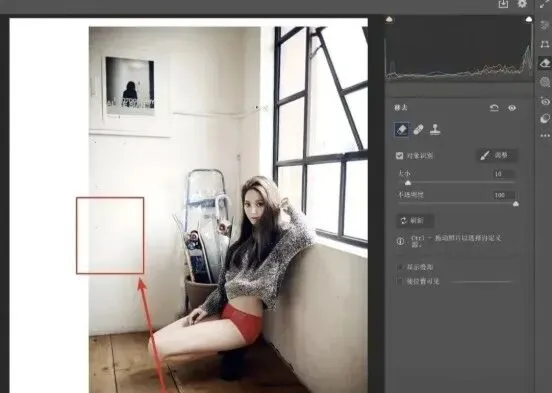Click the framed picture on the wall

pyautogui.click(x=130, y=86)
